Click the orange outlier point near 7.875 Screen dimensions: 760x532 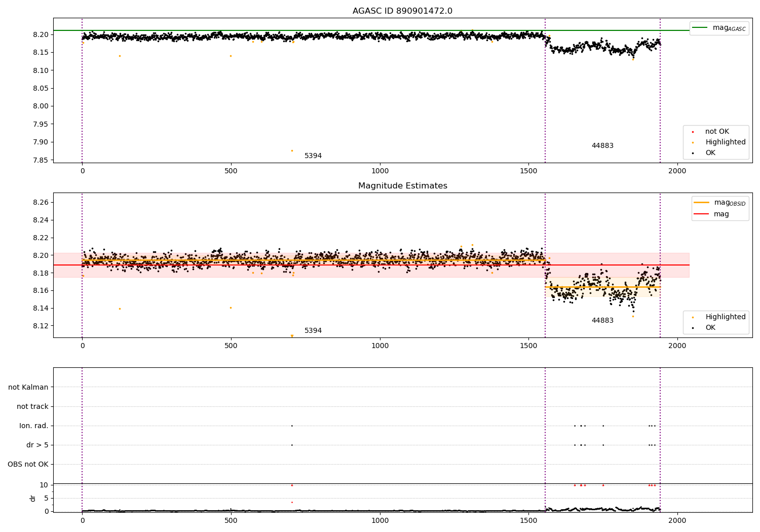(x=292, y=150)
